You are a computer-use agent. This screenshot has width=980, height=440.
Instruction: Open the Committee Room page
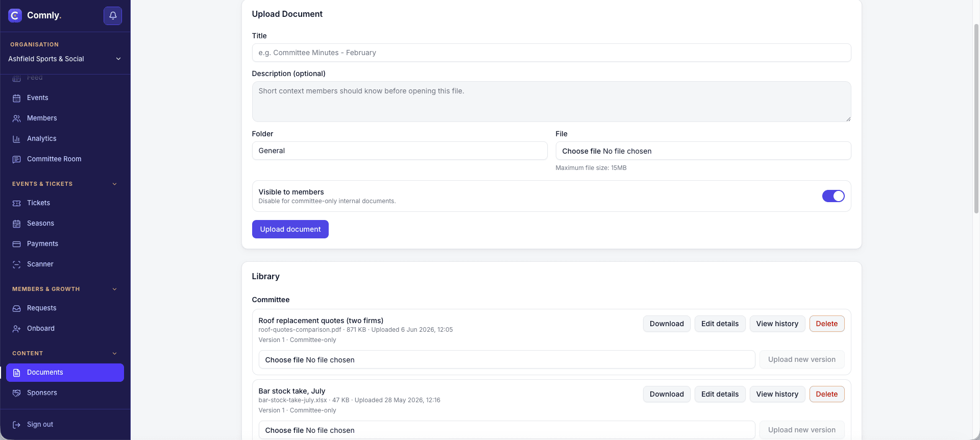[x=65, y=159]
